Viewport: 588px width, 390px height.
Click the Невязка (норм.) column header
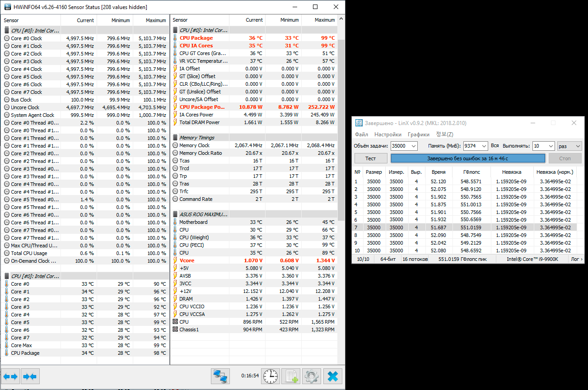(x=555, y=172)
